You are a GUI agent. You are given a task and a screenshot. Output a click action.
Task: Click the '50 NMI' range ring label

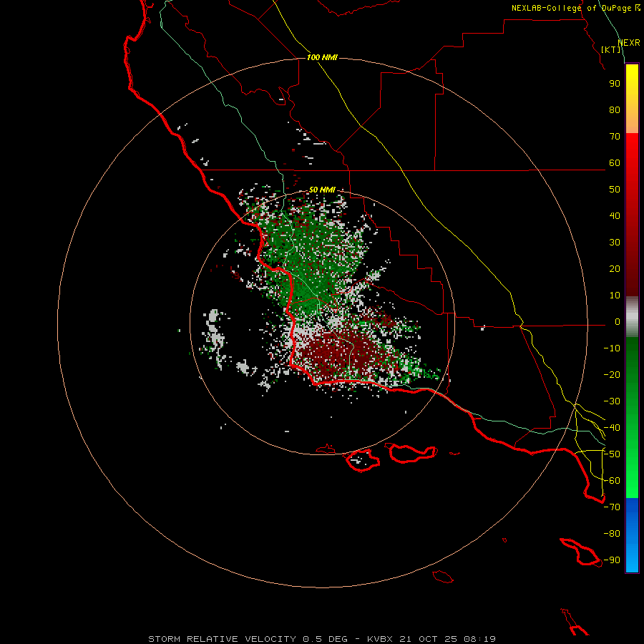[322, 190]
